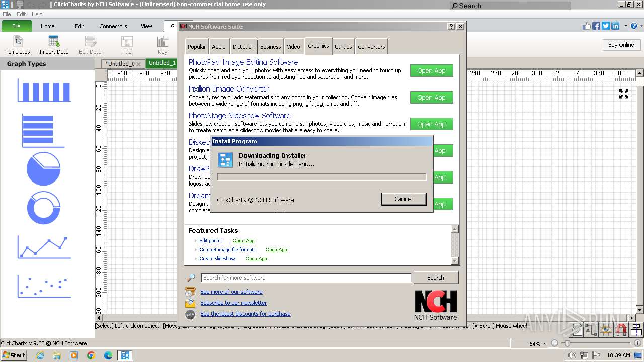Toggle the grid visibility eye icon
The width and height of the screenshot is (644, 362).
click(606, 330)
